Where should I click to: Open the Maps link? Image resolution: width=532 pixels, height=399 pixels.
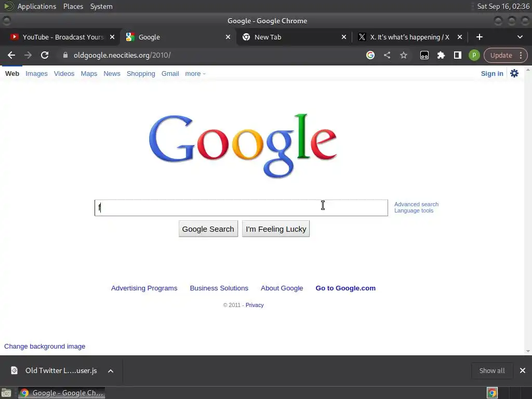click(x=89, y=74)
